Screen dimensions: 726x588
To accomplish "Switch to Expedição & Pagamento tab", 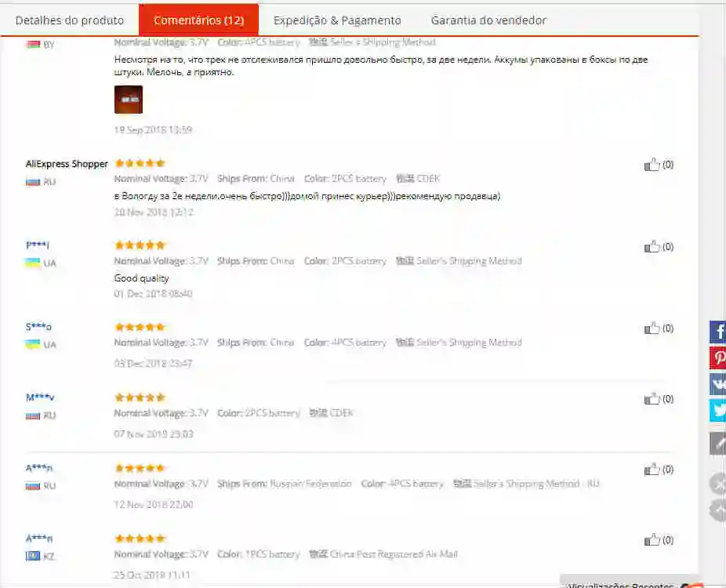I will [x=338, y=20].
